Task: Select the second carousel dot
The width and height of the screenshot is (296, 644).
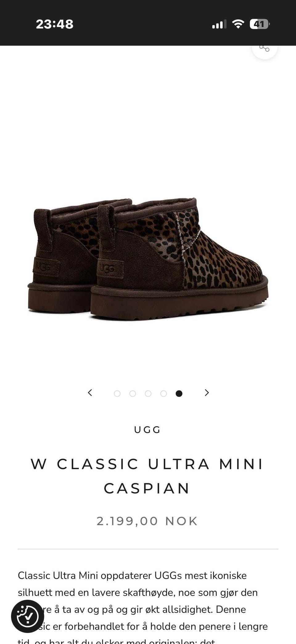Action: tap(133, 393)
